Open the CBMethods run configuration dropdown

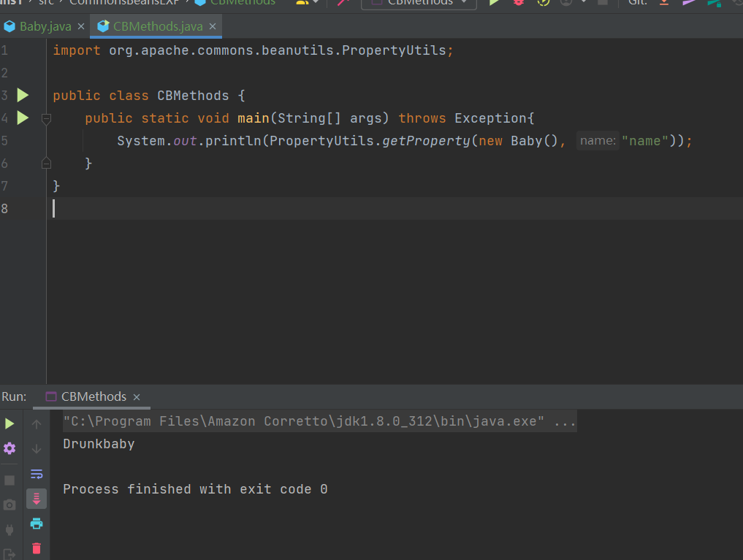(x=419, y=2)
